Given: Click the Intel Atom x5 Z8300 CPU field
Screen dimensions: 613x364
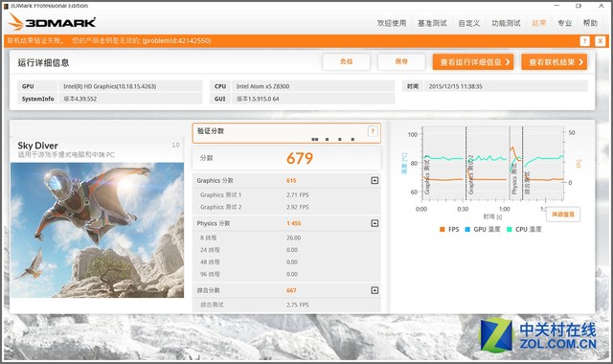Looking at the screenshot, I should pos(313,86).
